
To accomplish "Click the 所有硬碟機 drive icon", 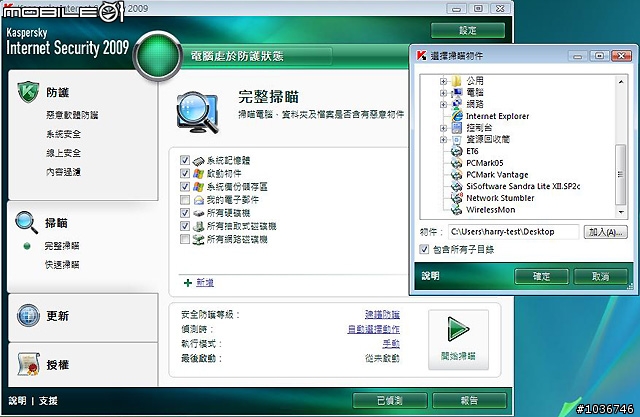I will 198,213.
